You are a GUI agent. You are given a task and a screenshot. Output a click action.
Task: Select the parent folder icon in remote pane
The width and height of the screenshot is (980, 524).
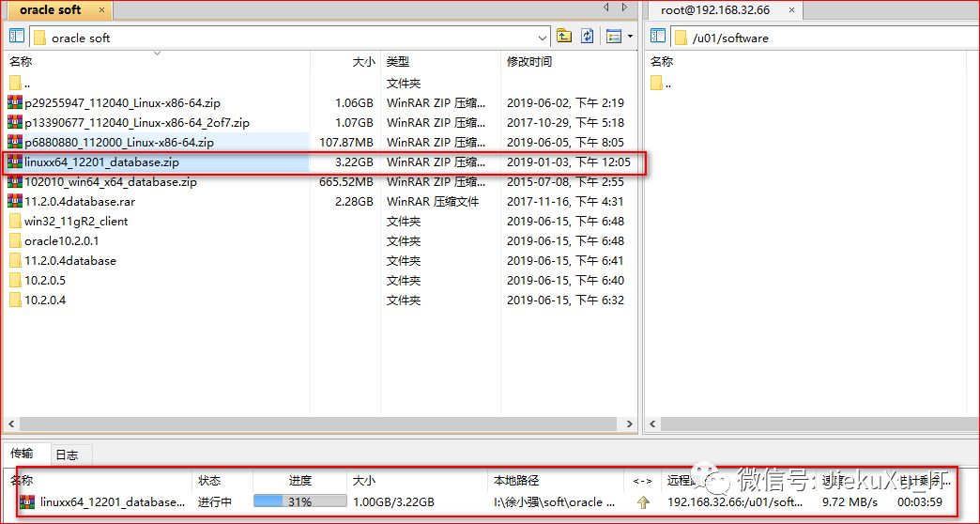tap(656, 84)
